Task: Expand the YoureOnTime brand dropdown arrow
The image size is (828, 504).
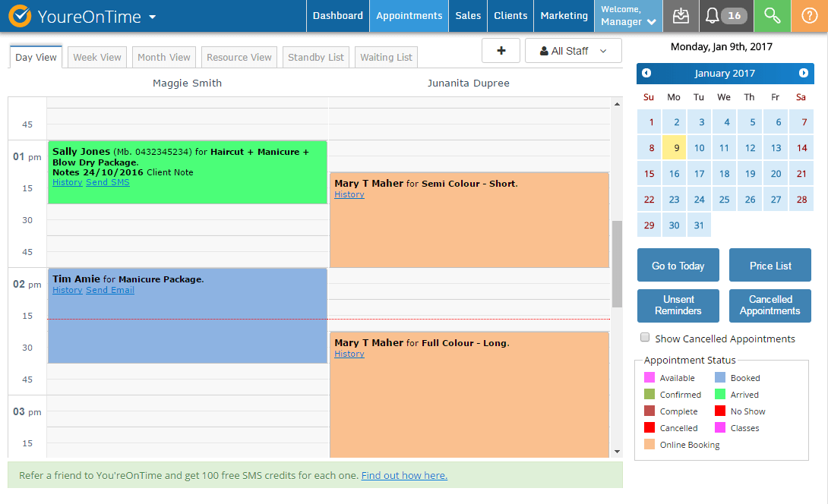Action: [x=152, y=17]
